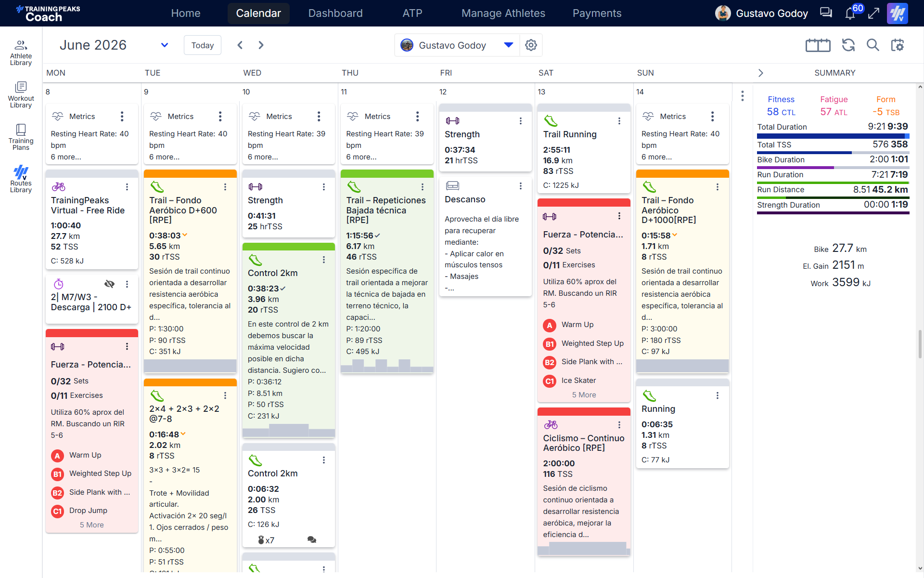Click the TrainingPeaks Coach logo

tap(48, 13)
